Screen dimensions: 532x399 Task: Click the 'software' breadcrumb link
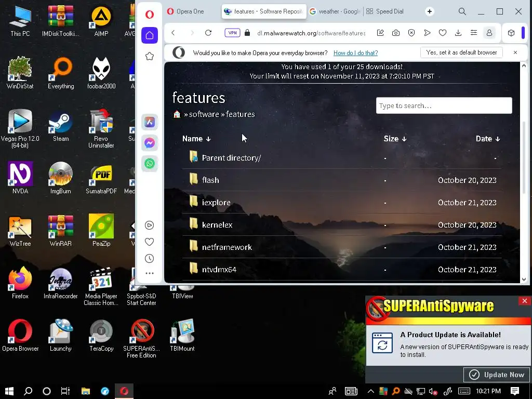(x=204, y=114)
